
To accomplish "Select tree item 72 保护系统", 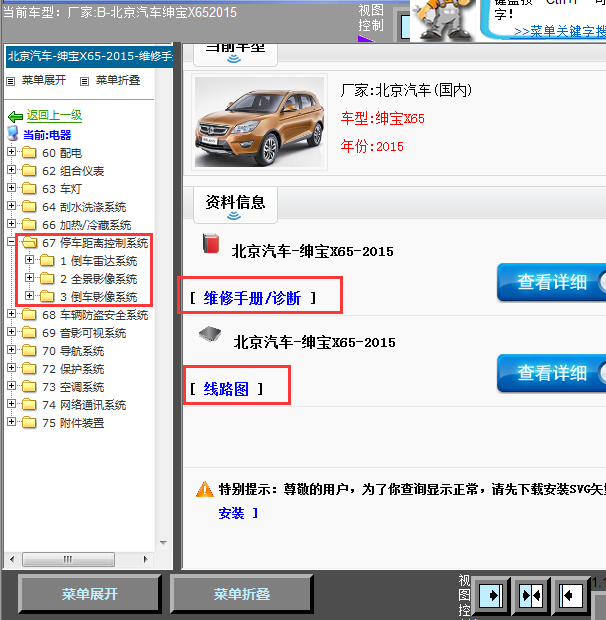I will pos(73,369).
